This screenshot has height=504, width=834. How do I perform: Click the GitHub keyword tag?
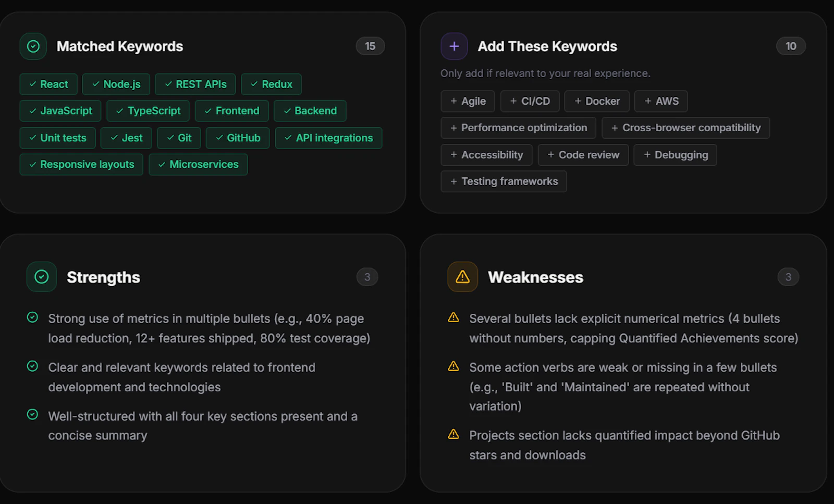(238, 138)
